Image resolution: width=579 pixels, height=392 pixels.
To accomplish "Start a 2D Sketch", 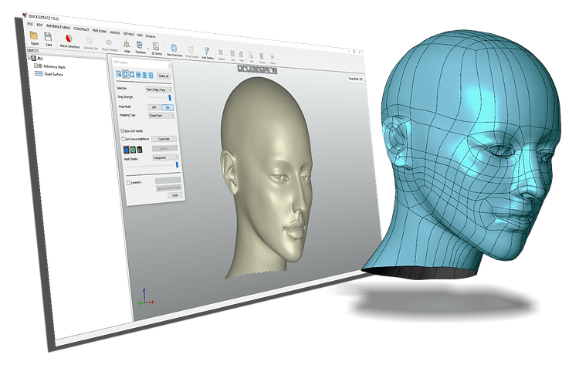I will click(x=156, y=46).
